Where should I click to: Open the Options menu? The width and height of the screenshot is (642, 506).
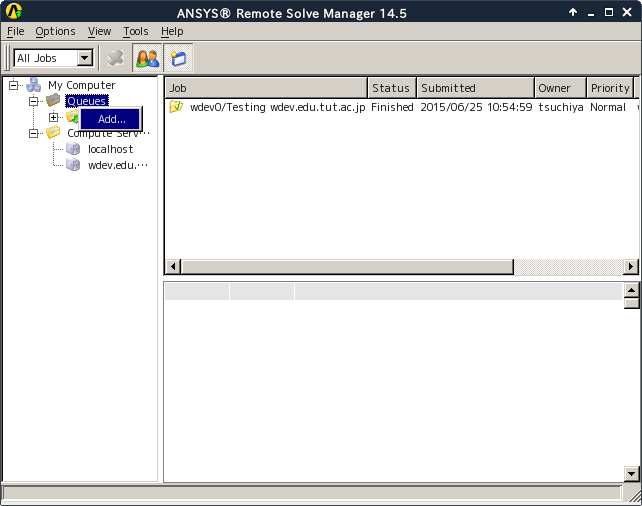tap(55, 32)
